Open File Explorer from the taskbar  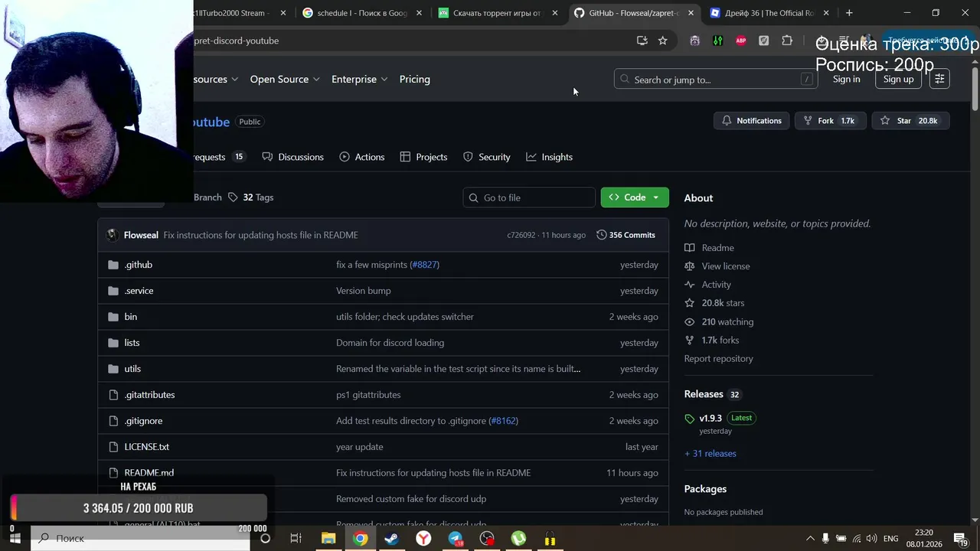(x=328, y=538)
